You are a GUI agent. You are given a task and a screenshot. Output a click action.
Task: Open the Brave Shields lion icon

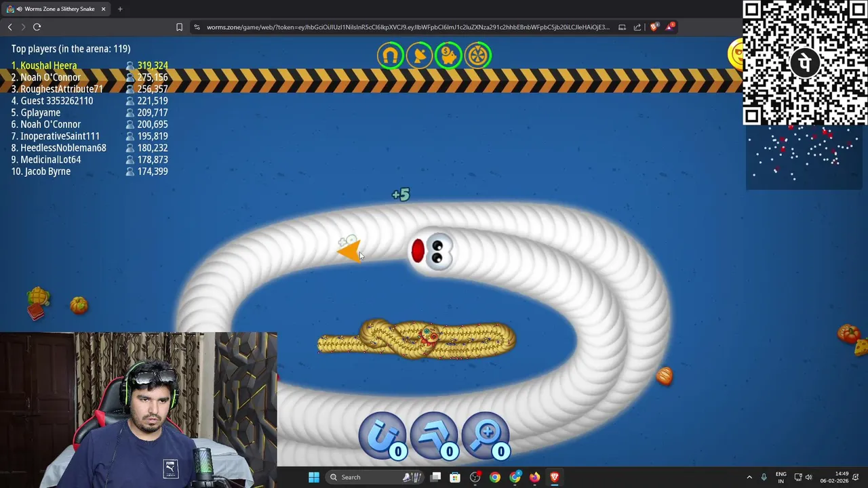pyautogui.click(x=654, y=27)
